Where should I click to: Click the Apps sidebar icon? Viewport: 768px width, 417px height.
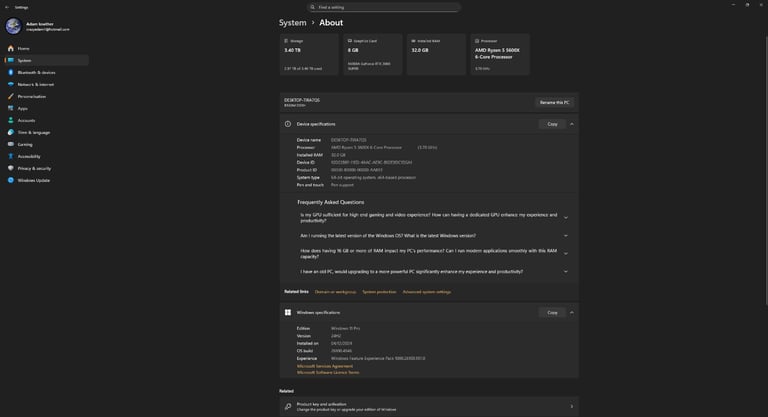pos(11,108)
